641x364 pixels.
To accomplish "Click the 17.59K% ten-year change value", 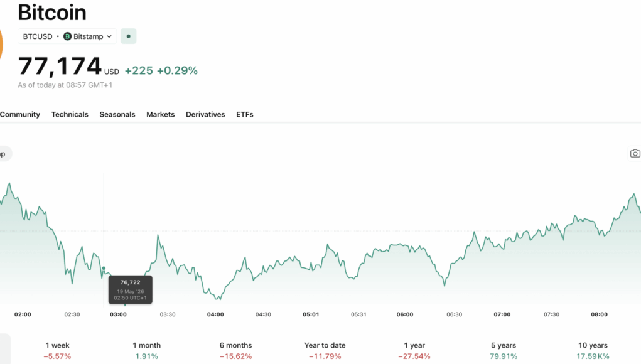I will (x=593, y=356).
